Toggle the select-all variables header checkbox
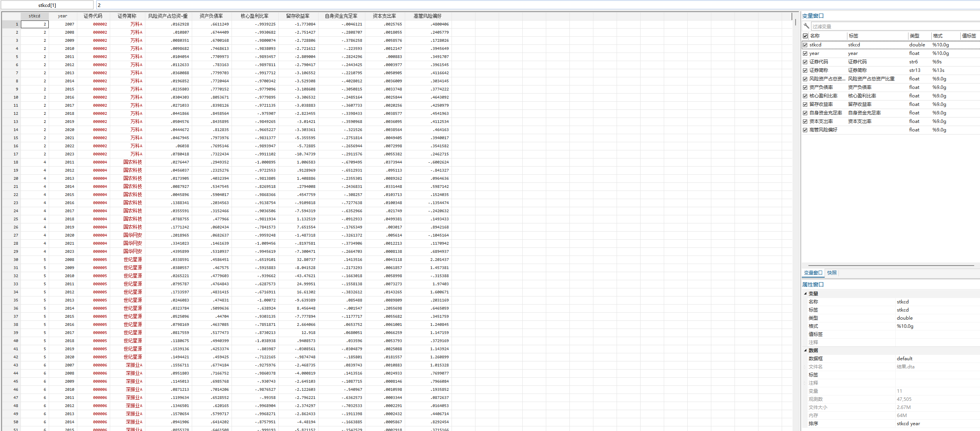The width and height of the screenshot is (980, 431). tap(805, 36)
